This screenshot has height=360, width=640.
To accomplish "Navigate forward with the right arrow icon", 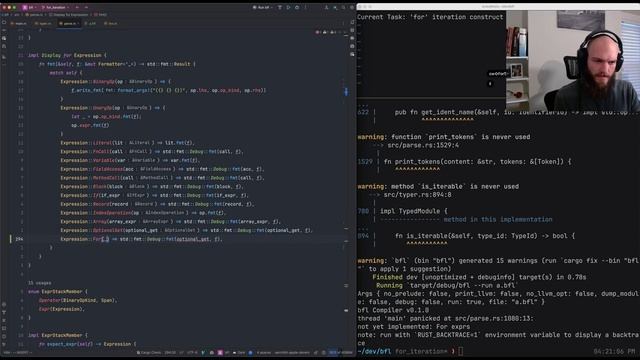I will pos(86,7).
